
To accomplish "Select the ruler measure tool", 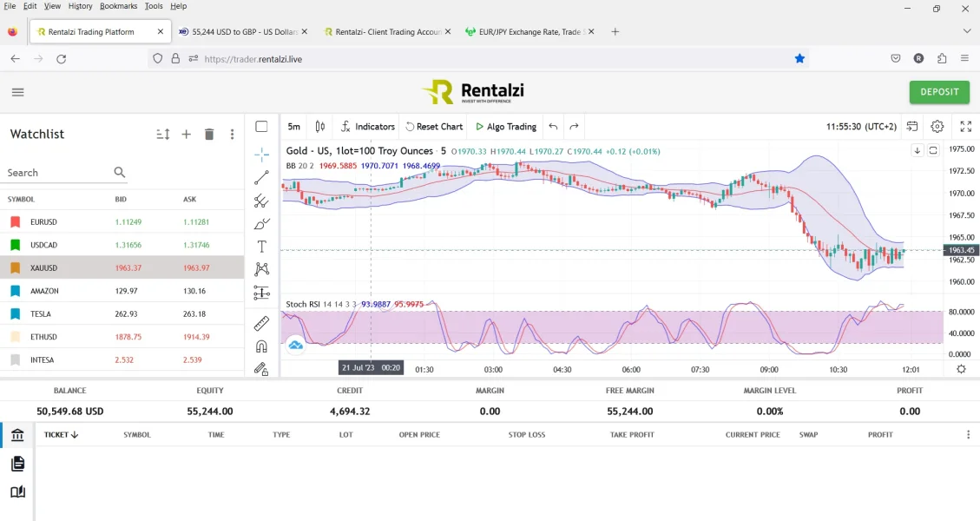I will pos(261,323).
